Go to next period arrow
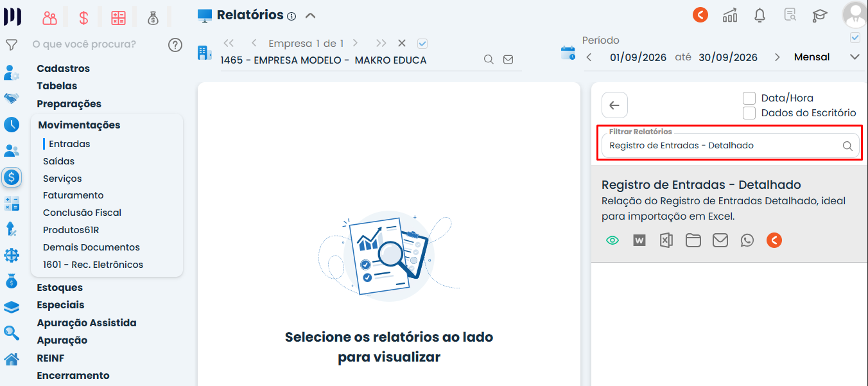This screenshot has width=868, height=386. (777, 57)
